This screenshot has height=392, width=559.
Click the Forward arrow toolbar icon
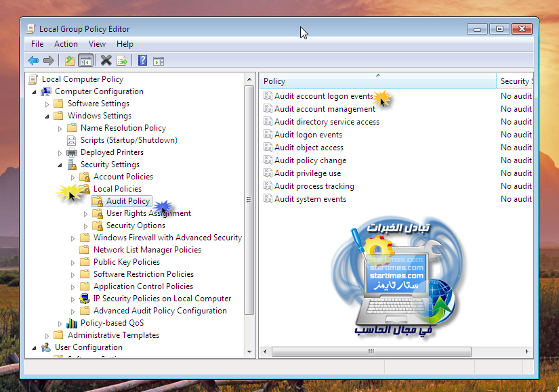49,61
